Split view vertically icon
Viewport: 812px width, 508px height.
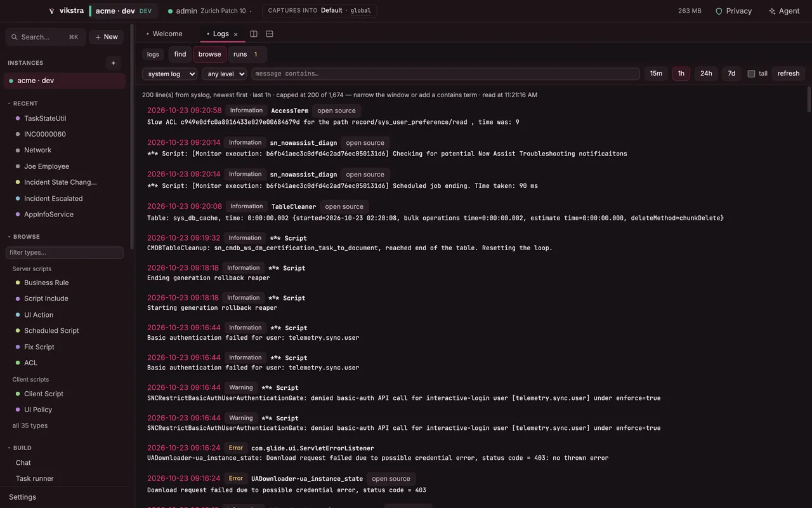[x=254, y=34]
